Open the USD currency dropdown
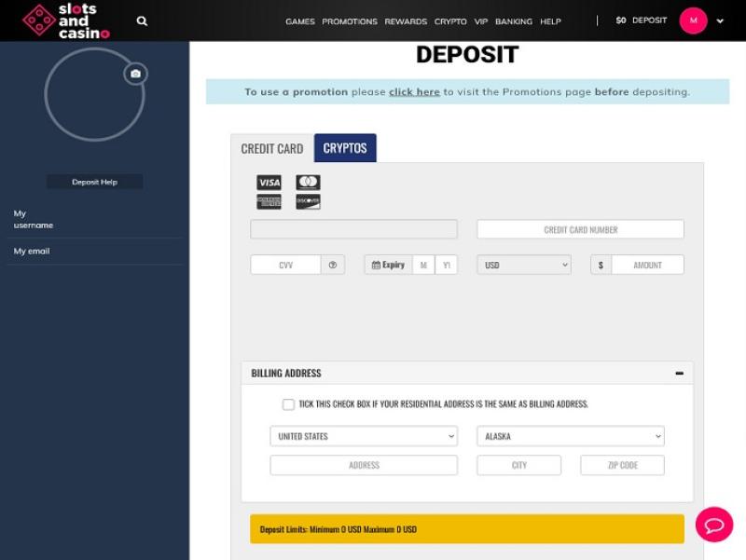This screenshot has width=746, height=560. pos(523,265)
